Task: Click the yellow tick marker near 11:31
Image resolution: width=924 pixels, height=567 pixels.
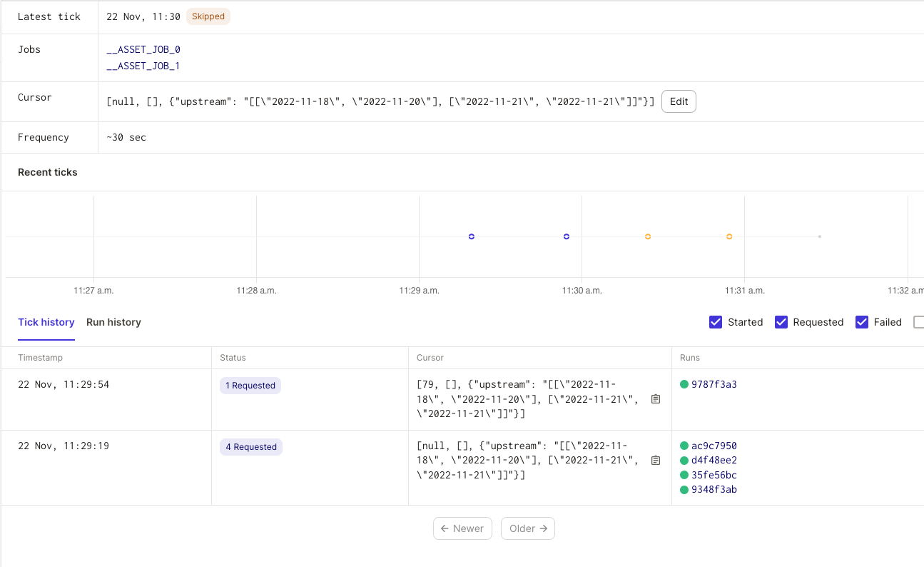Action: tap(729, 236)
